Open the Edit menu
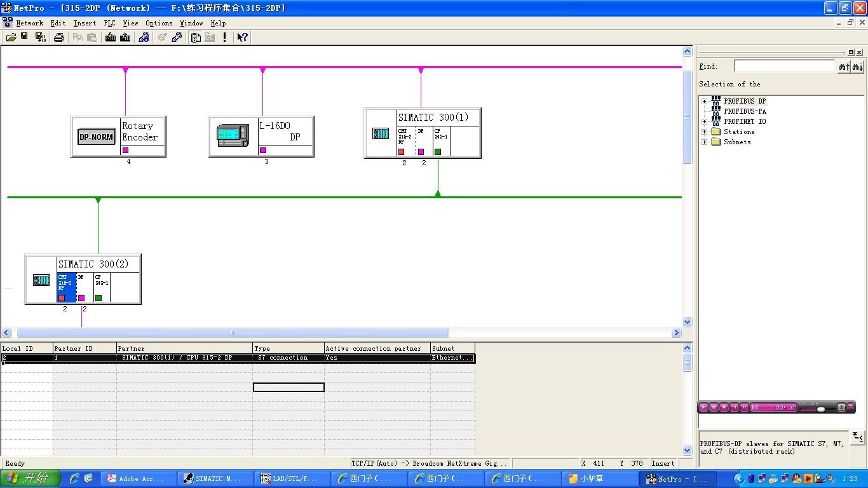Image resolution: width=868 pixels, height=488 pixels. (x=58, y=23)
